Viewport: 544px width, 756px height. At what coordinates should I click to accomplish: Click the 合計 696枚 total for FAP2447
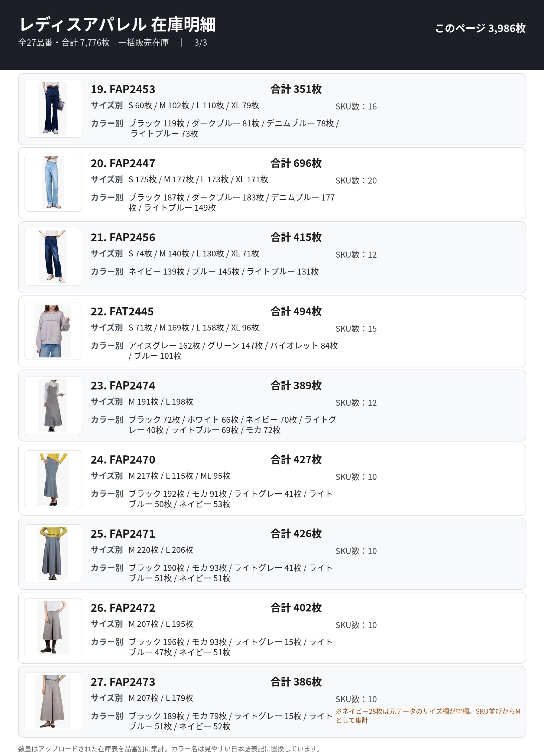[296, 163]
